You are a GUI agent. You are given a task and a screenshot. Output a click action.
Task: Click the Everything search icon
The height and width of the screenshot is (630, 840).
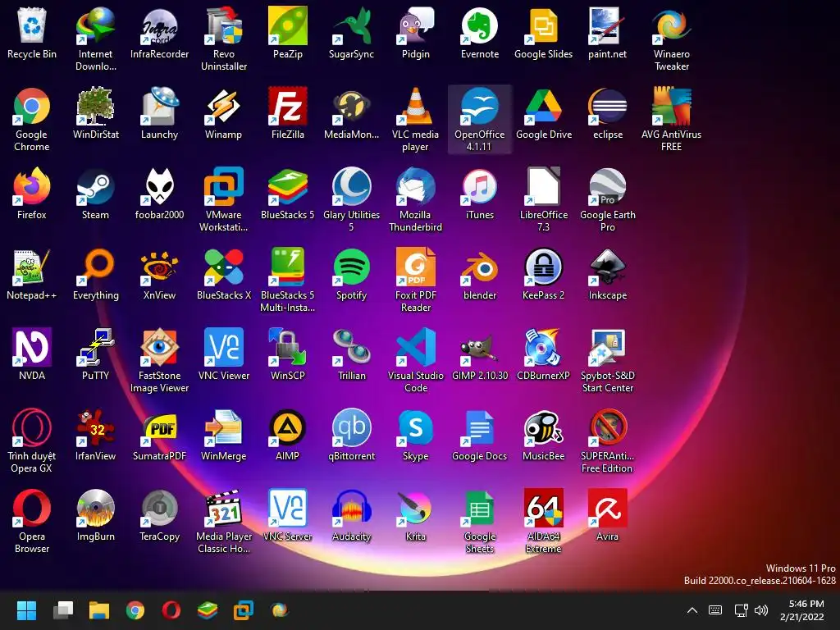pos(95,268)
